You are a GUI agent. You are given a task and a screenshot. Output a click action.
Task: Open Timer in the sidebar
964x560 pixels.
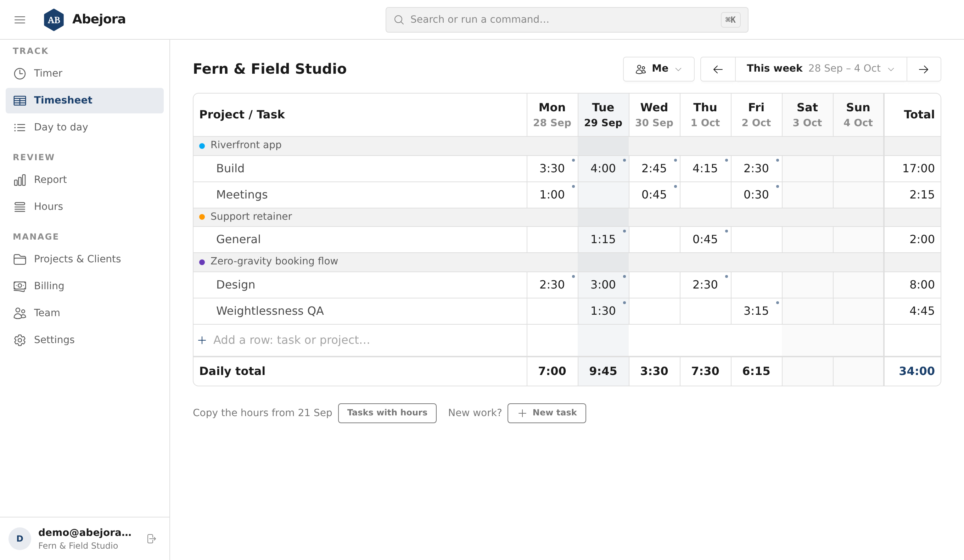(85, 73)
